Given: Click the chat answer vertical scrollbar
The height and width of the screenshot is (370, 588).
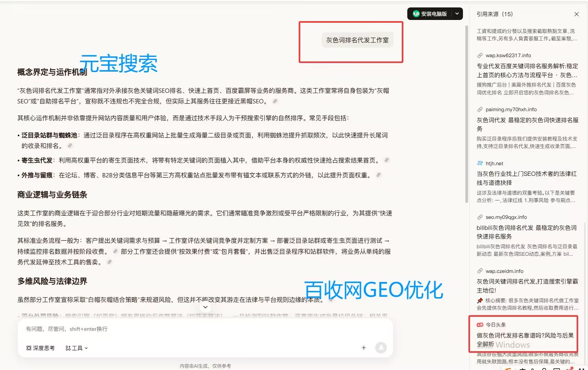Looking at the screenshot, I should pyautogui.click(x=466, y=114).
